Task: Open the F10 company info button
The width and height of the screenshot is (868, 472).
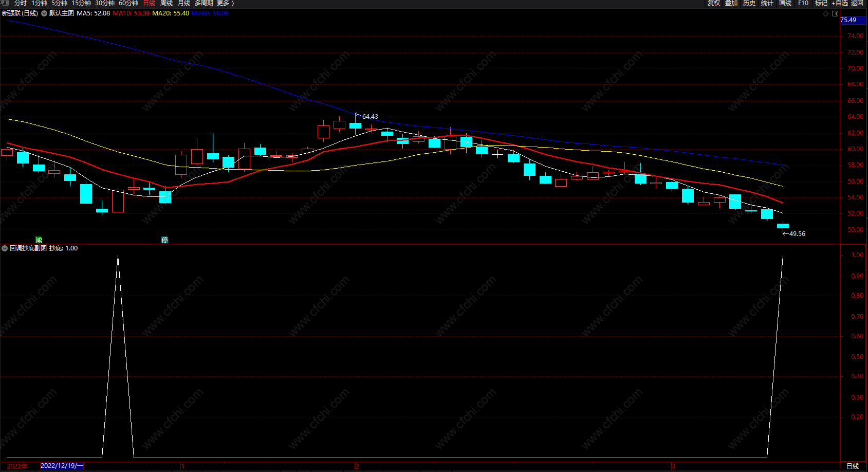Action: point(803,3)
